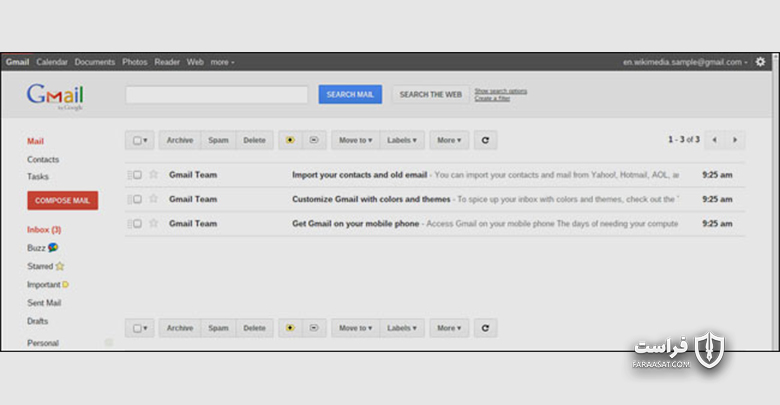Open the top More actions dropdown
The width and height of the screenshot is (780, 405).
point(449,140)
